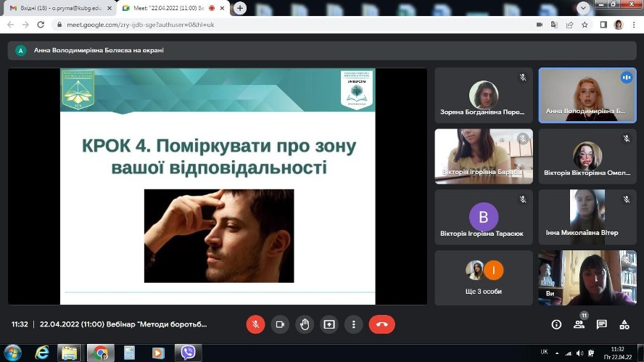Click the browser forward arrow
The width and height of the screenshot is (644, 362).
click(25, 25)
